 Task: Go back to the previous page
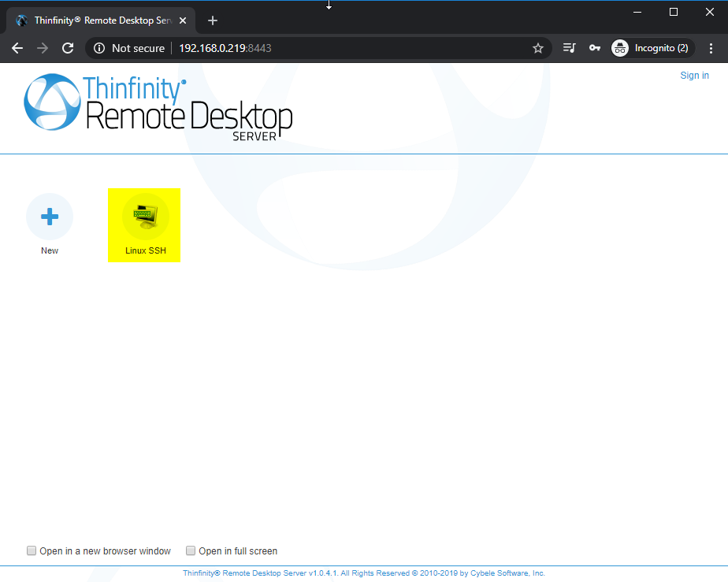(x=17, y=48)
